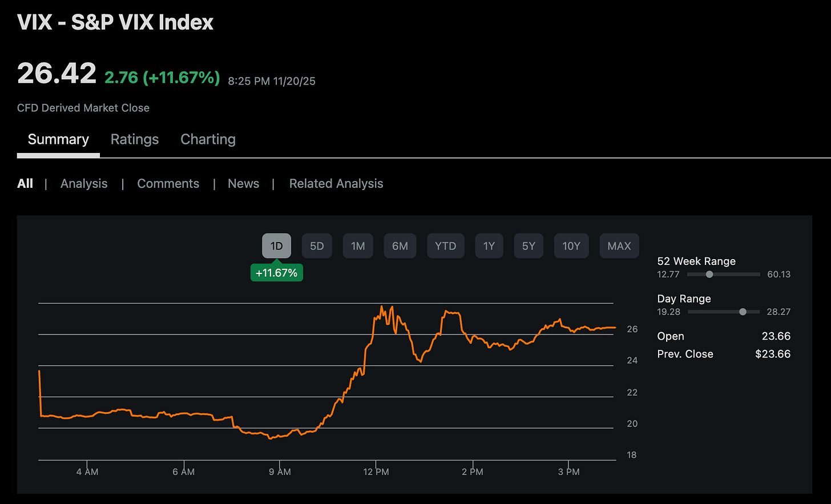Click the 52 Week Range label

[x=696, y=261]
